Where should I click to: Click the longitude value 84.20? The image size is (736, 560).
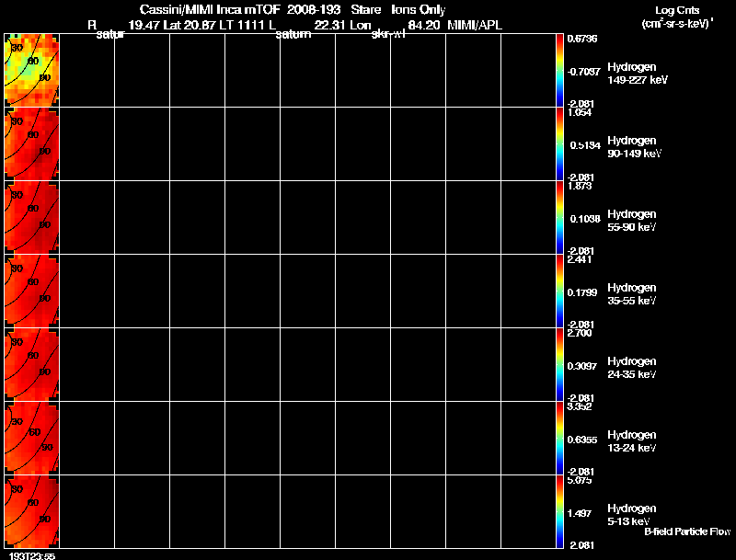pos(424,26)
